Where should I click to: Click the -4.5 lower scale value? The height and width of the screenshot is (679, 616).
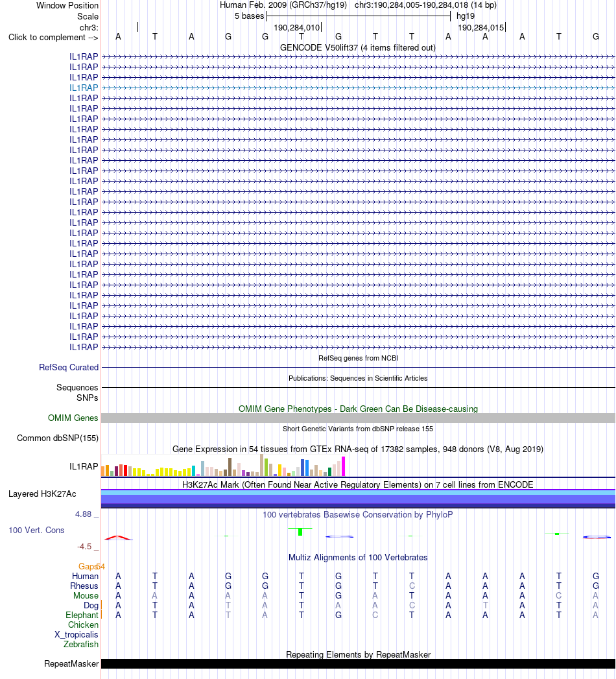point(84,547)
